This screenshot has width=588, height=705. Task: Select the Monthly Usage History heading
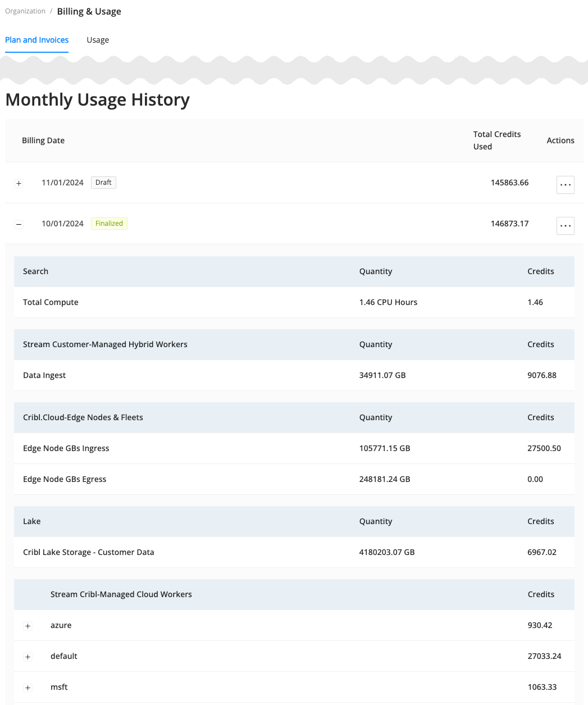pos(97,99)
